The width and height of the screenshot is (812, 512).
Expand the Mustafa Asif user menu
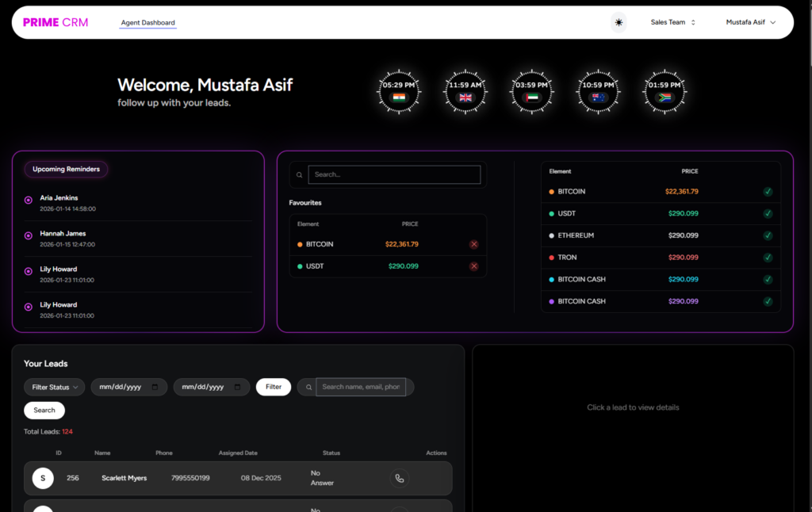click(750, 22)
